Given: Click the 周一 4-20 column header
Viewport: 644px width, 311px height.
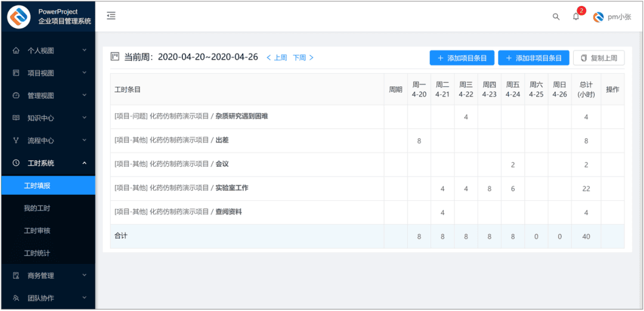Looking at the screenshot, I should (419, 89).
